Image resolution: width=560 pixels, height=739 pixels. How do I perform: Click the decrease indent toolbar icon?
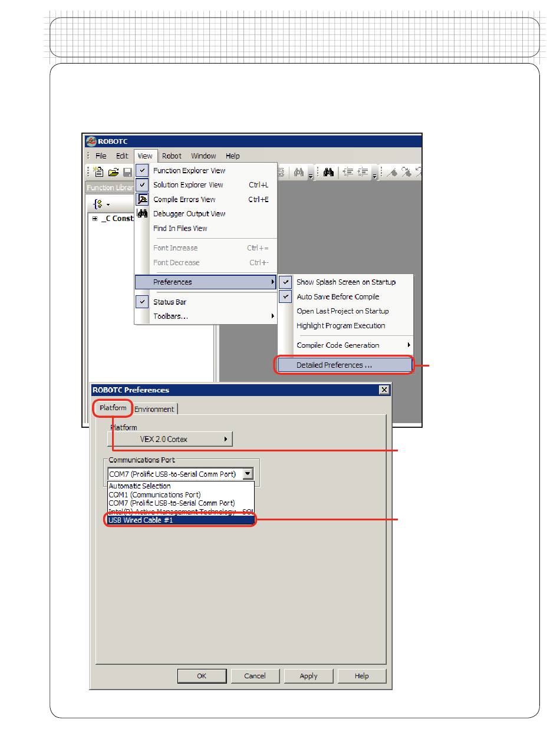348,172
